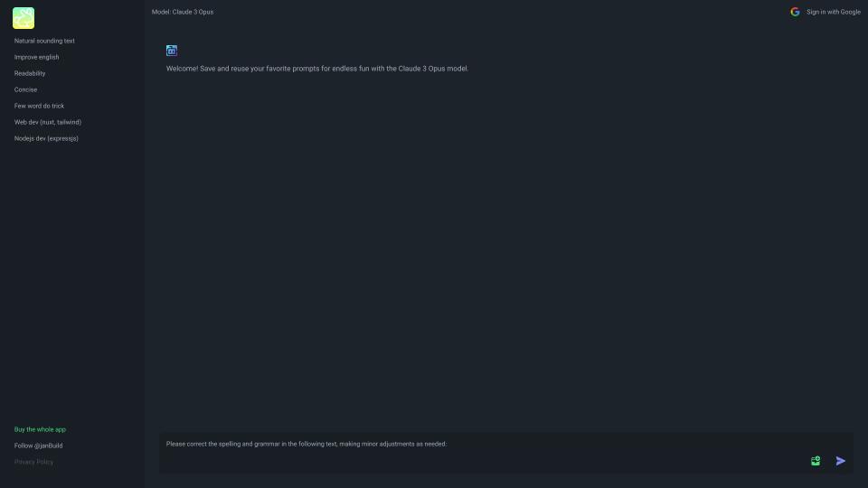Click the green save prompt icon
Image resolution: width=868 pixels, height=488 pixels.
tap(816, 461)
